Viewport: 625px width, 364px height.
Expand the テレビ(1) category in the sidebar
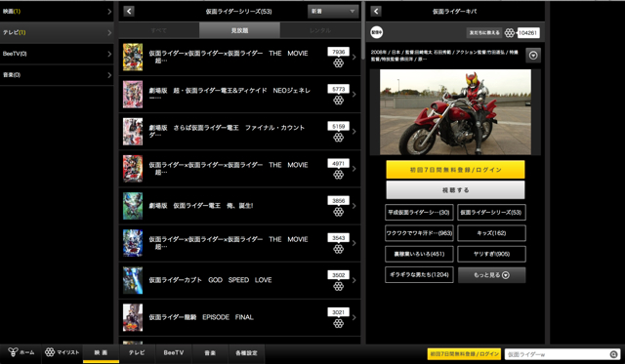click(x=57, y=32)
